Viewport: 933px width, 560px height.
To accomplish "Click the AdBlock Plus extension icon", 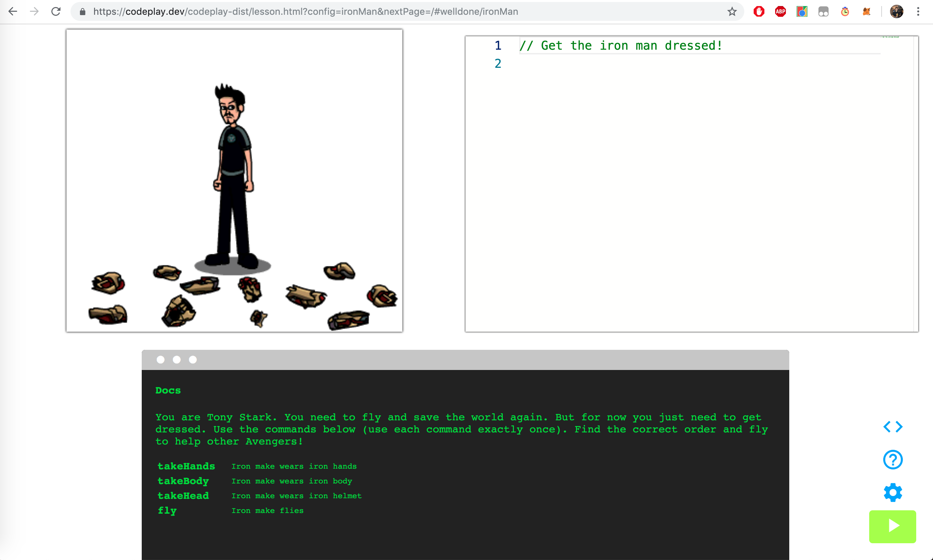I will coord(780,12).
